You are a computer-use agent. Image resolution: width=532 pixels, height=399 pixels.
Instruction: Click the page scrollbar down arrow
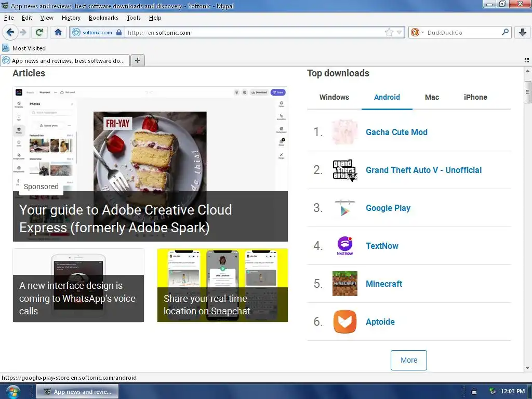(x=527, y=368)
